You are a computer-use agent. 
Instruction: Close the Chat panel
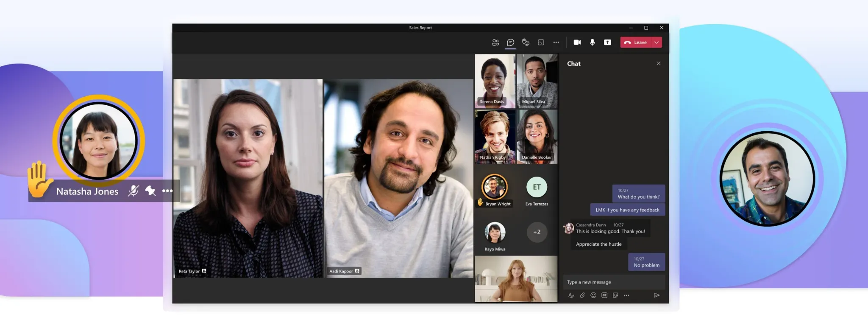(x=658, y=64)
